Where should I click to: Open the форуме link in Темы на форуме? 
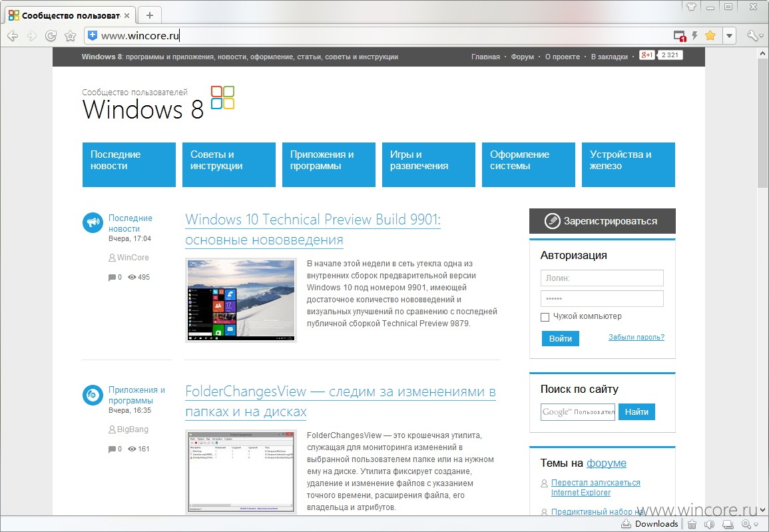click(x=606, y=463)
